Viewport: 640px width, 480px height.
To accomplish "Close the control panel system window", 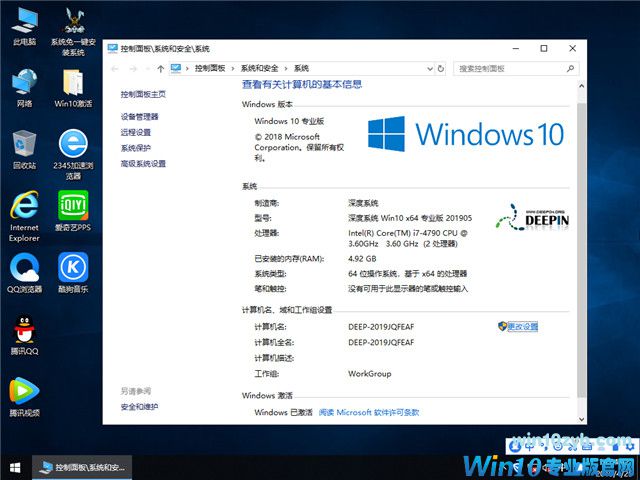I will pos(572,49).
